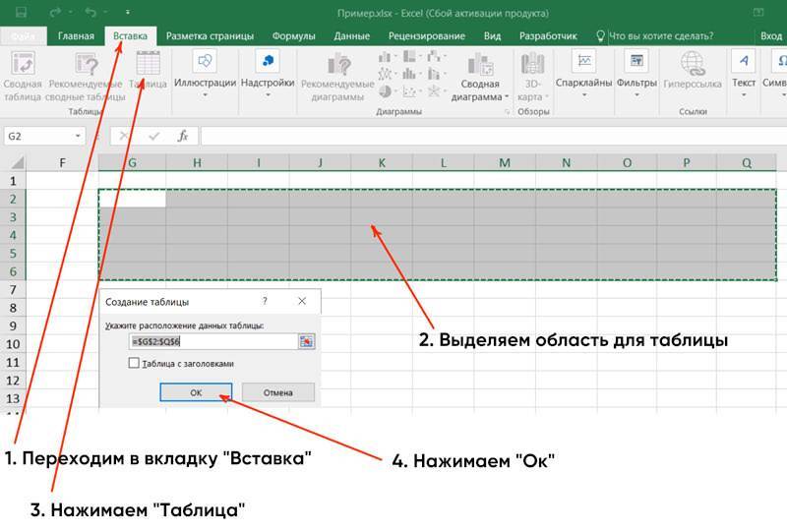Insert a waterfall chart from the chart gallery
Screen dimensions: 787x532
(434, 57)
